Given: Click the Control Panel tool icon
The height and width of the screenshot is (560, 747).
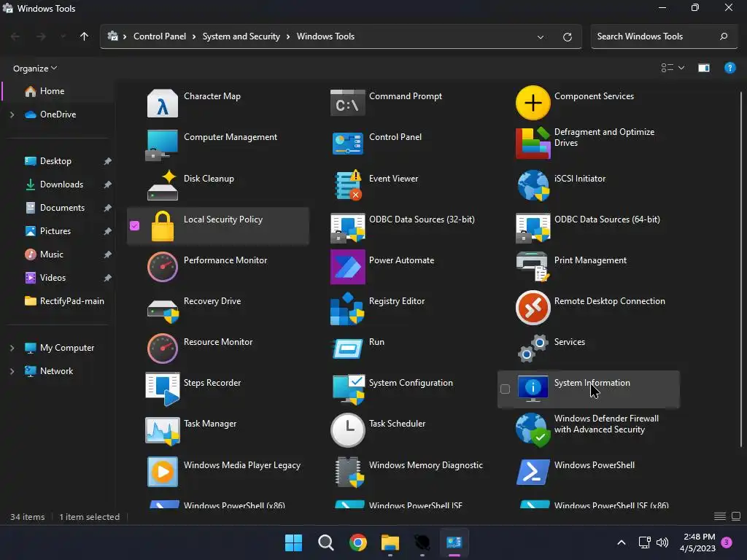Looking at the screenshot, I should point(348,144).
